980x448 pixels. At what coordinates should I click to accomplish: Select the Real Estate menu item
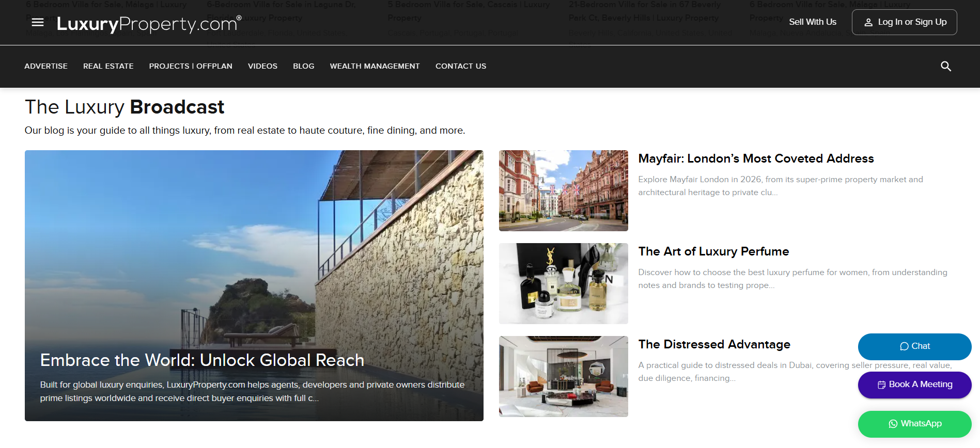tap(108, 66)
